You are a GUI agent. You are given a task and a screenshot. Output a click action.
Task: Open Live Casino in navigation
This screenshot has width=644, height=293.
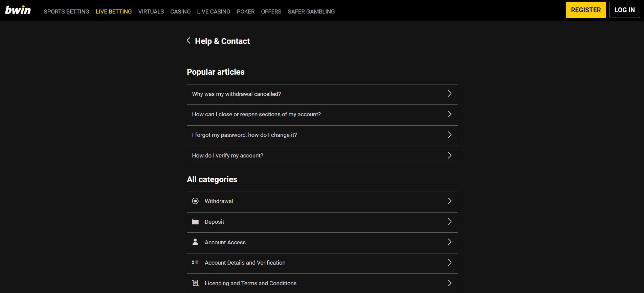(x=214, y=11)
